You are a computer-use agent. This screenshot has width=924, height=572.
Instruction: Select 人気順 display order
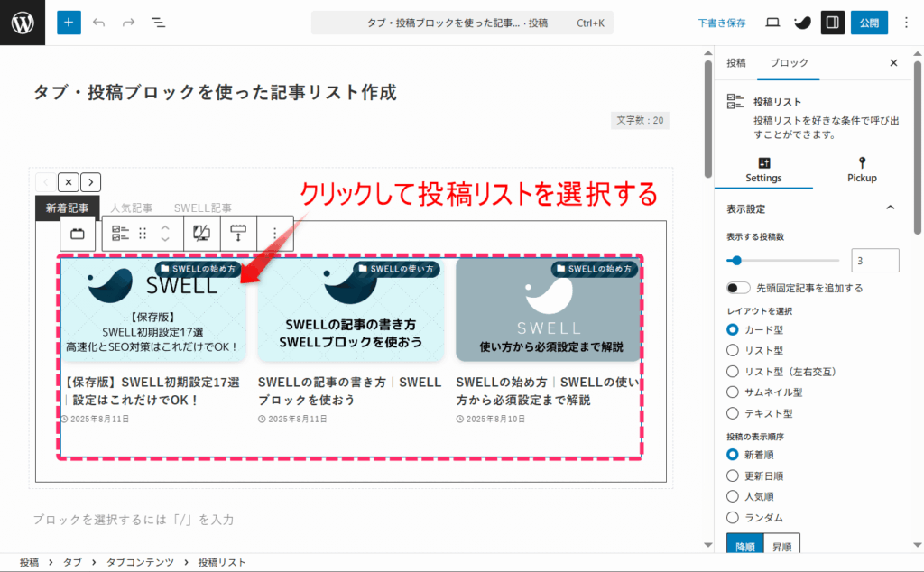coord(733,496)
